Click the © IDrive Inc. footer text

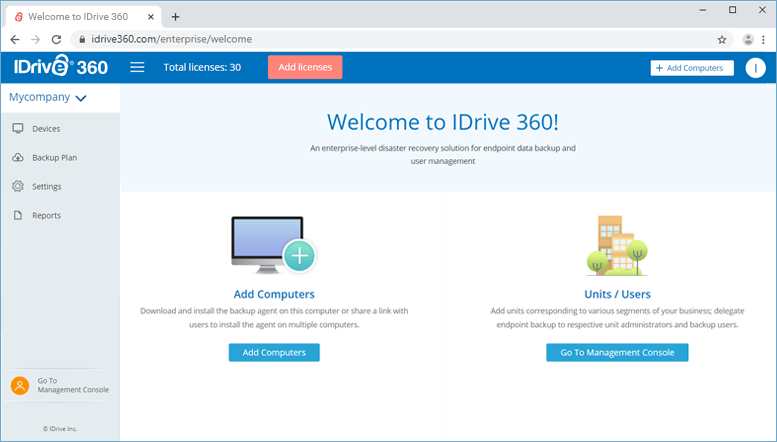click(59, 429)
